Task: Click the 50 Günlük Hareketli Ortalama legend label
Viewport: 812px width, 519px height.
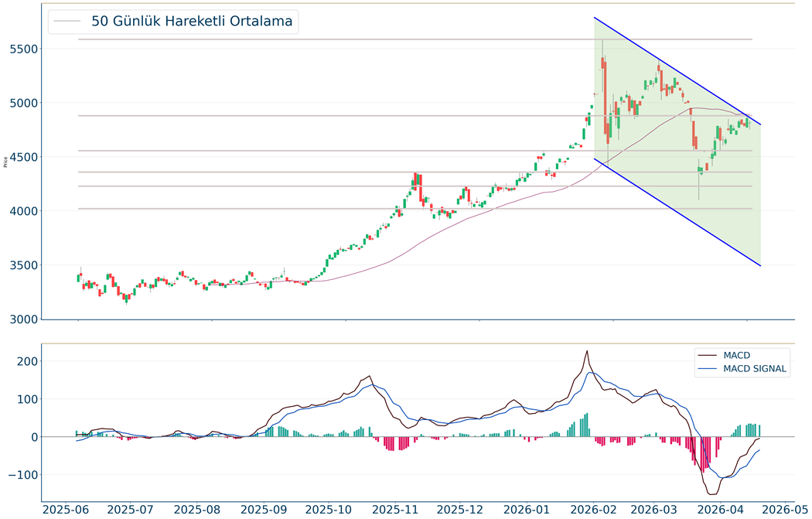Action: click(192, 22)
